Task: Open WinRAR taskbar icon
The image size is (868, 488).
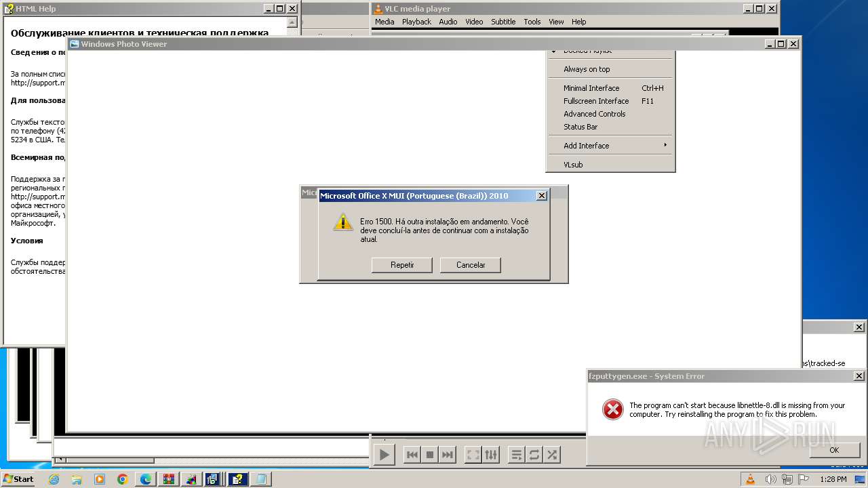Action: (x=169, y=479)
